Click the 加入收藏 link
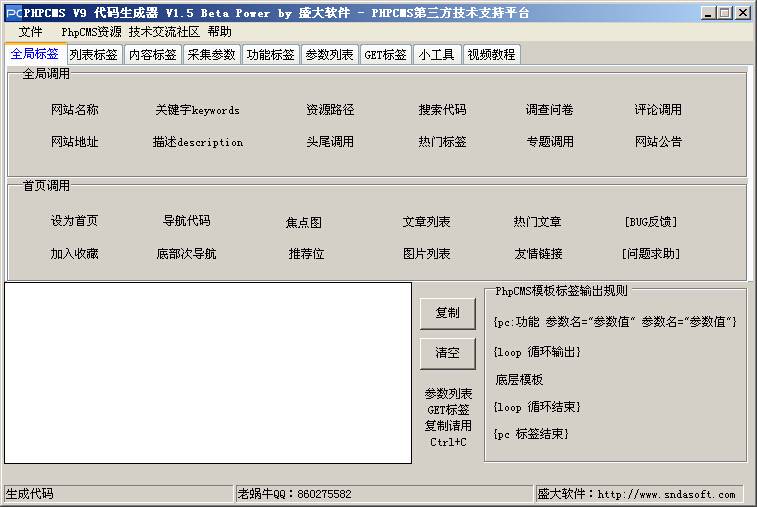The image size is (757, 507). [75, 254]
